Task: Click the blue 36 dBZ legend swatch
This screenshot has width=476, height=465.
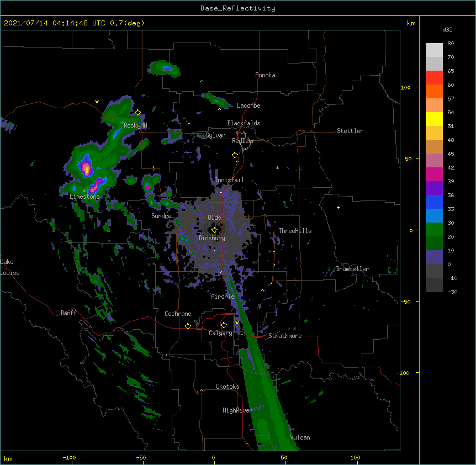Action: pos(434,202)
